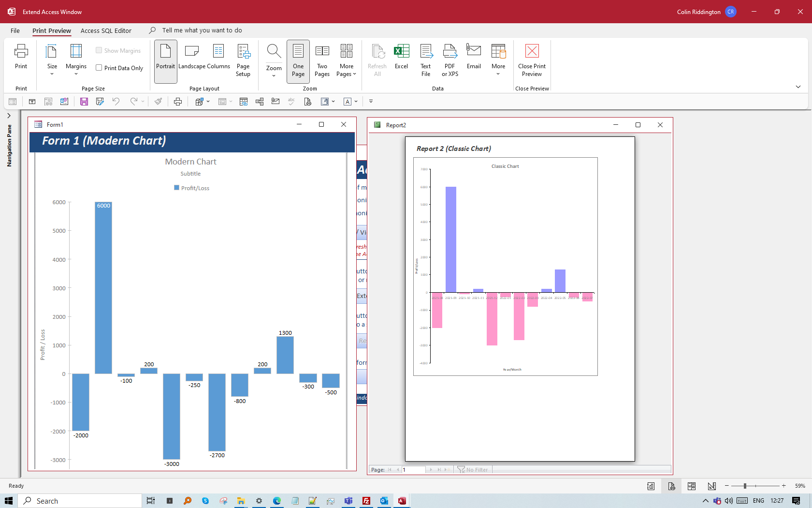Screen dimensions: 812x508
Task: Open Windows Start menu
Action: click(x=9, y=501)
